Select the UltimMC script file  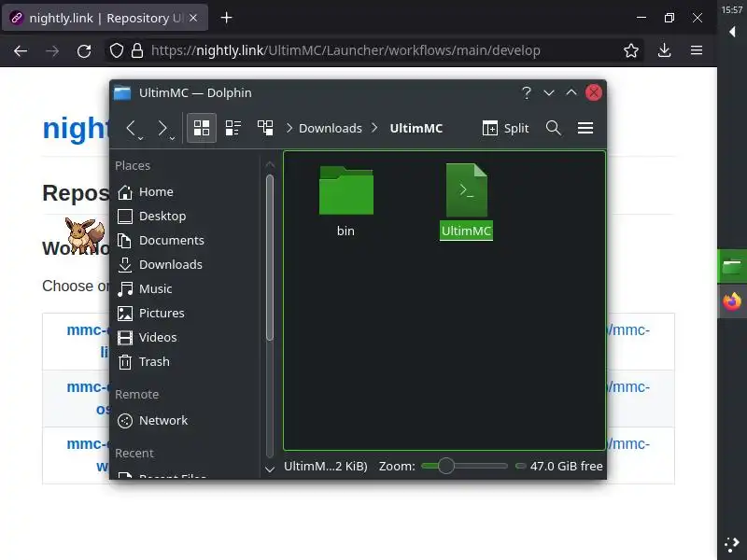click(x=466, y=202)
